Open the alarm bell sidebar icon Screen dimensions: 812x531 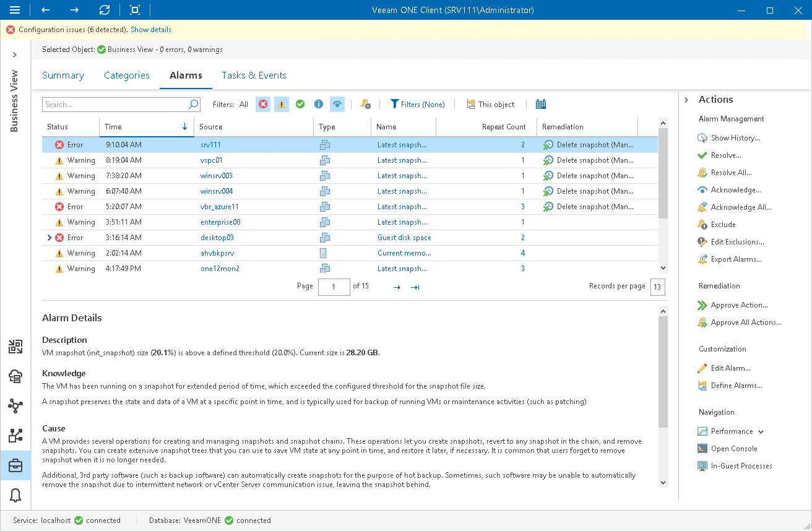15,495
